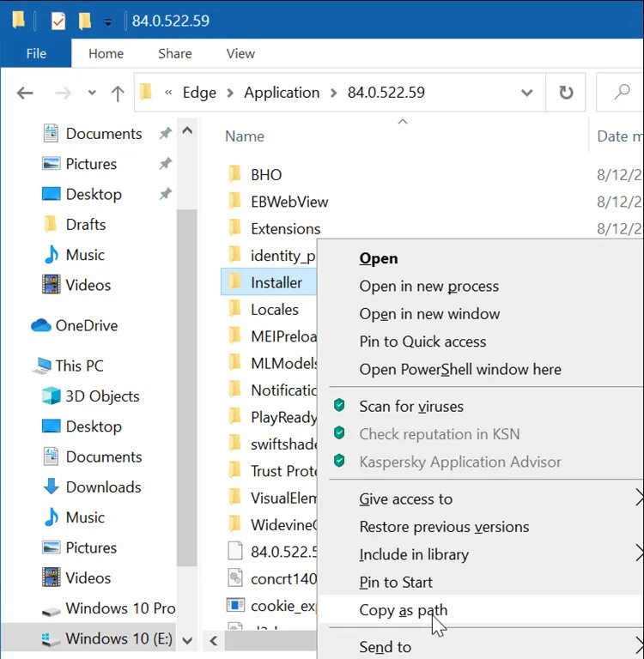The height and width of the screenshot is (659, 644).
Task: Select the swiftshader folder icon
Action: 234,444
